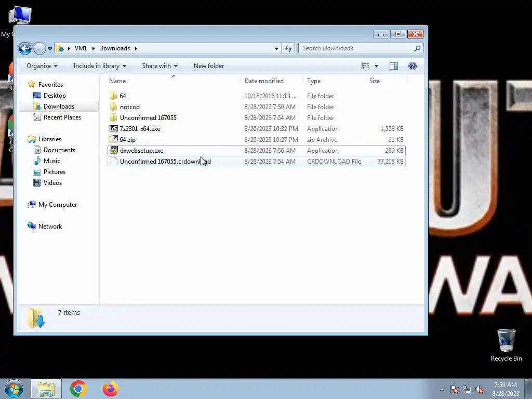The image size is (532, 399).
Task: Show hidden tray icons arrow
Action: [442, 389]
